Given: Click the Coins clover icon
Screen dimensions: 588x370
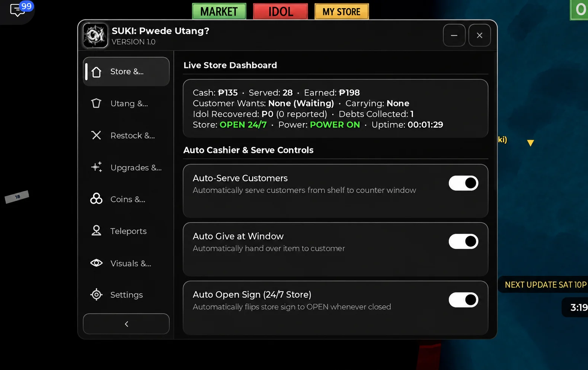Looking at the screenshot, I should [96, 199].
